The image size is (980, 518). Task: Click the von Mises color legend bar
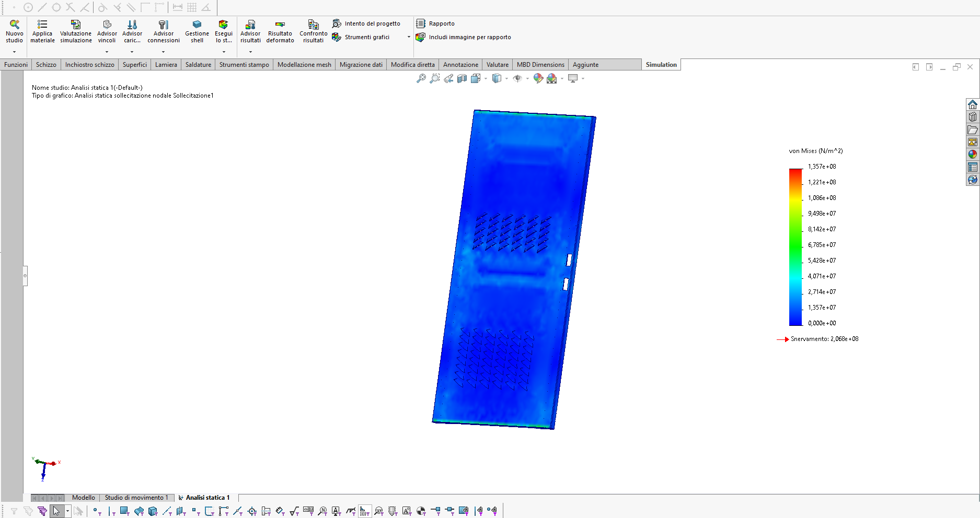795,246
